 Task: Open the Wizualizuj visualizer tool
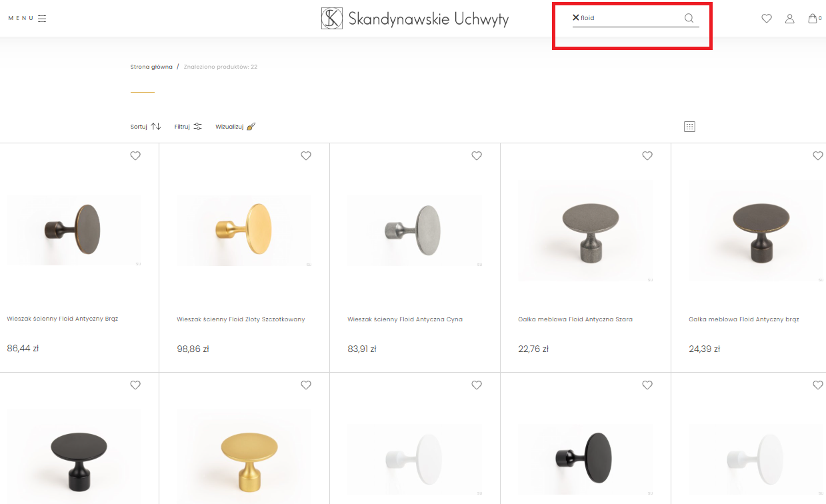click(x=235, y=127)
